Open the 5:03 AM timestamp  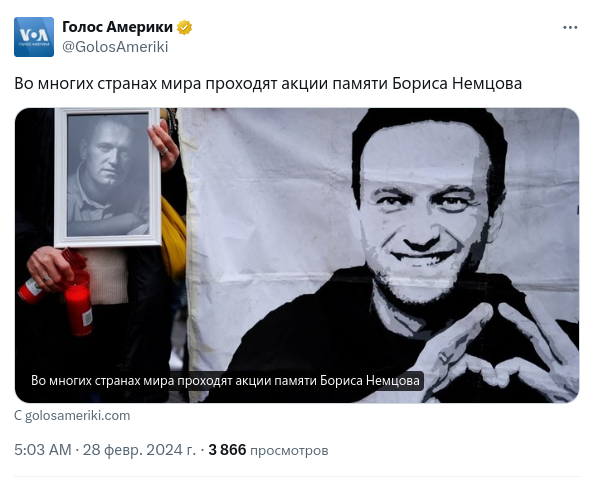point(43,450)
